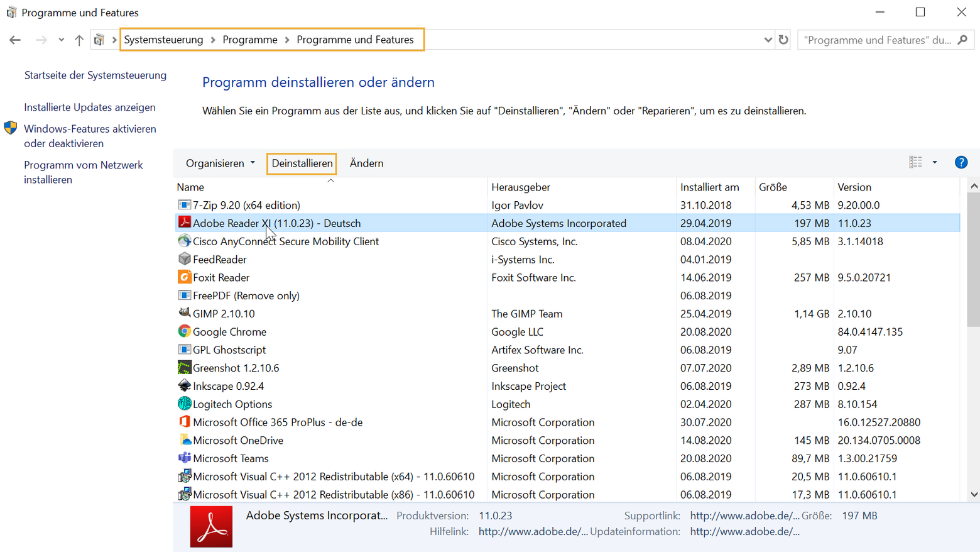This screenshot has width=980, height=552.
Task: Click the 7-Zip 9.20 program icon
Action: pos(185,204)
